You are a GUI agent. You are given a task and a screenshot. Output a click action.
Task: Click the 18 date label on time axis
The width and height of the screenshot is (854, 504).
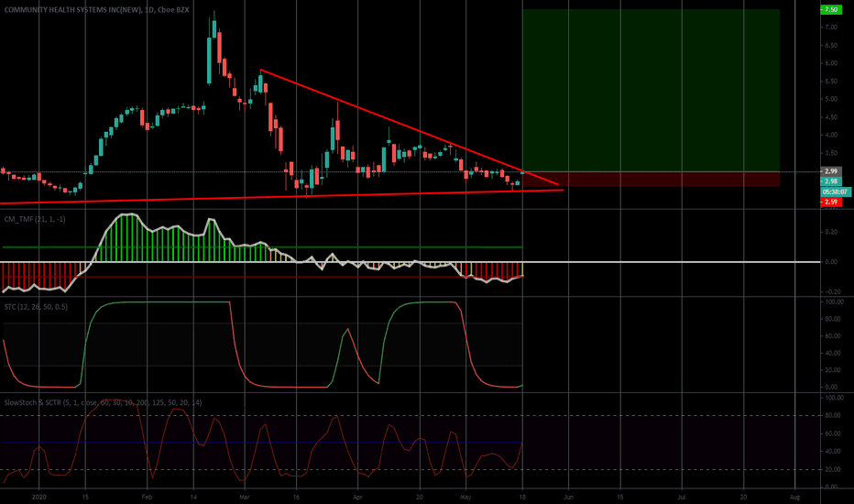coord(523,497)
